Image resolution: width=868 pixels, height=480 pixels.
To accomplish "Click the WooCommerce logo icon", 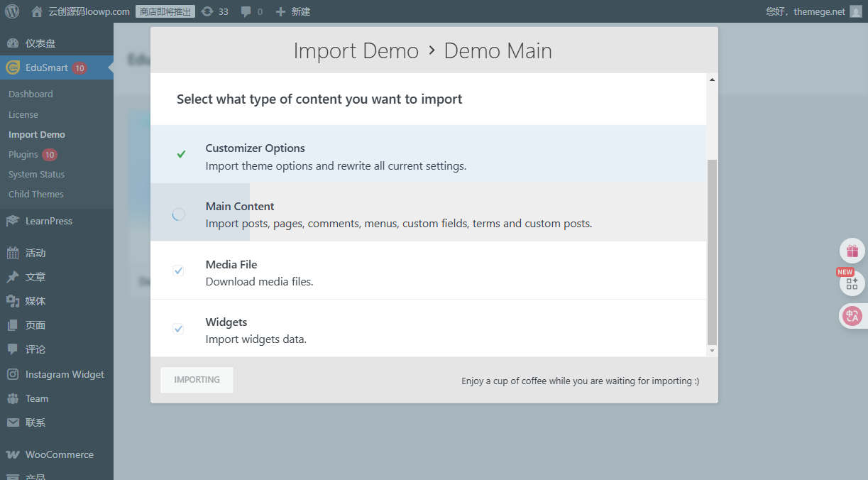I will point(13,454).
